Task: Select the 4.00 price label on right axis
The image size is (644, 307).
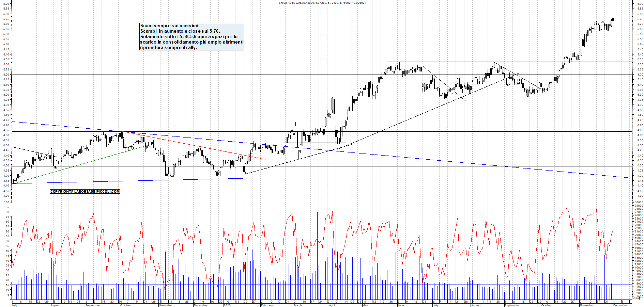Action: [640, 196]
